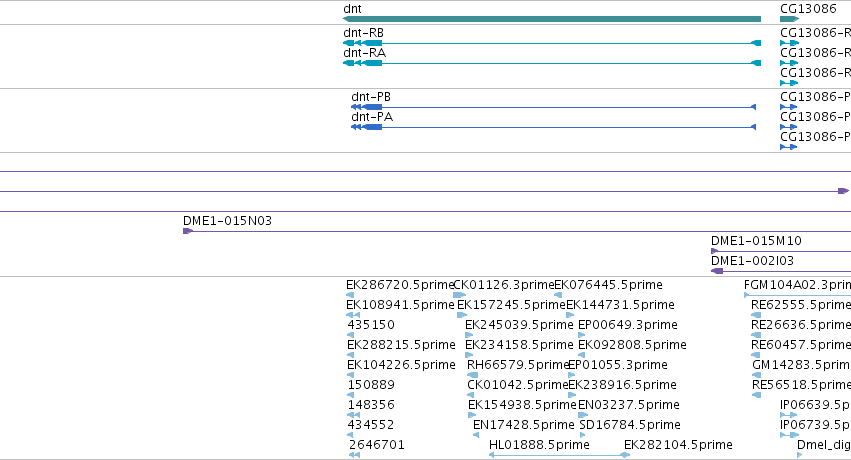
Task: Select the EP00649.3prime EST label
Action: (627, 325)
